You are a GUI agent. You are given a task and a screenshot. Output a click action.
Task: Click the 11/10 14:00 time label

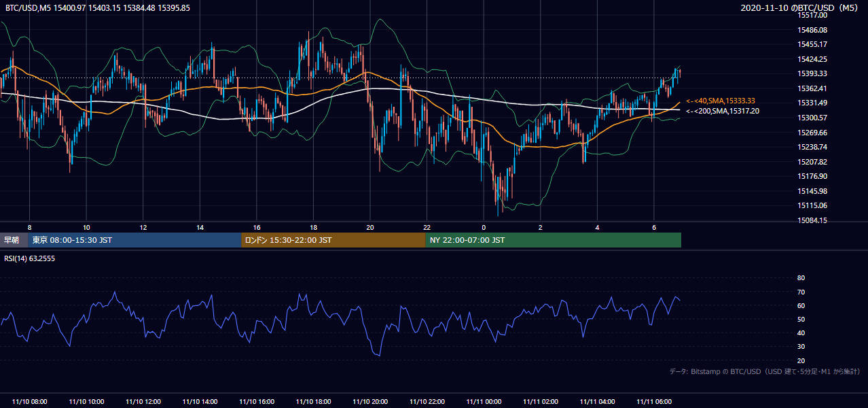[200, 402]
